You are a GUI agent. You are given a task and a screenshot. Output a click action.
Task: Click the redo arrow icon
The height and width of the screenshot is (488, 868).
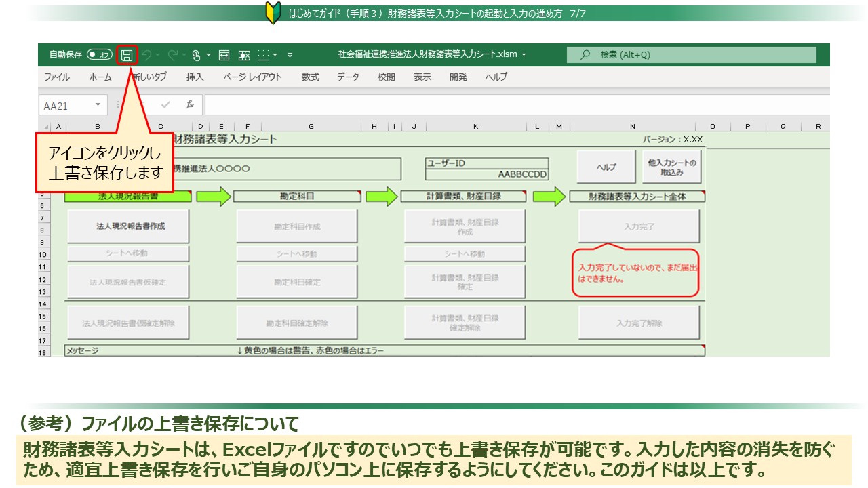pos(173,55)
